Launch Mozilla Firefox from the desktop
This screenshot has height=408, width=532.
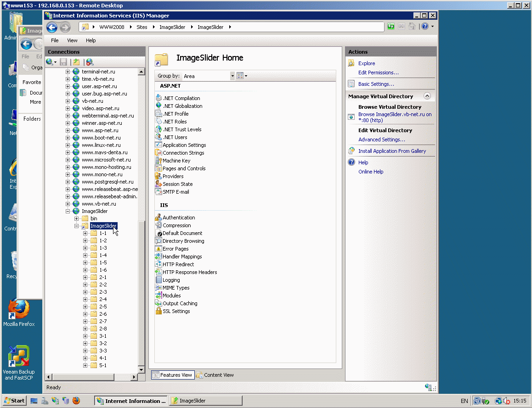coord(19,313)
